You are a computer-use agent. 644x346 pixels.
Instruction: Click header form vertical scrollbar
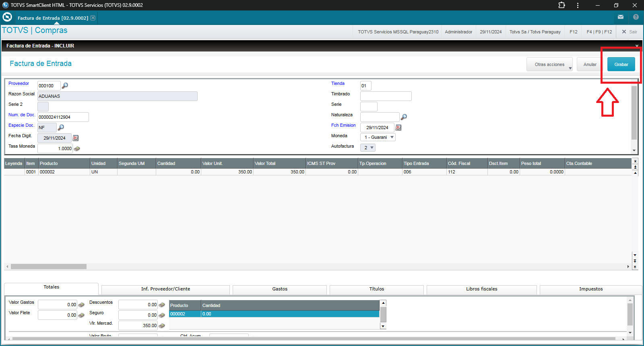(634, 113)
